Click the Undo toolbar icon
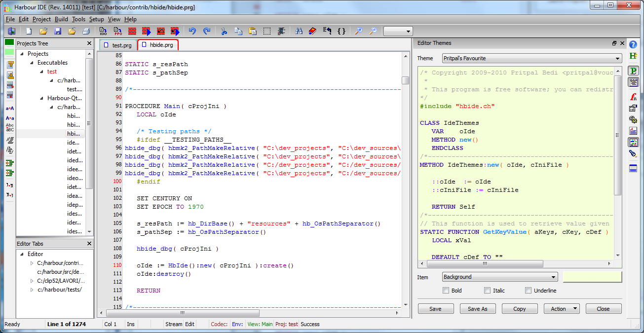This screenshot has width=644, height=333. point(192,31)
